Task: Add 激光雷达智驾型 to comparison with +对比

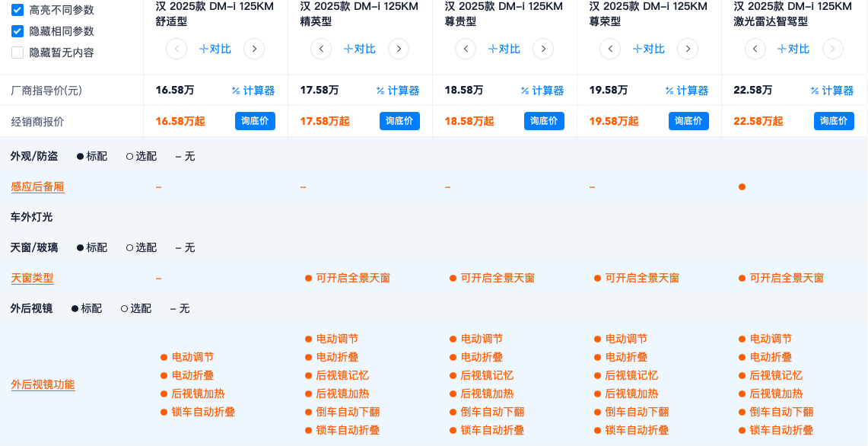Action: coord(793,49)
